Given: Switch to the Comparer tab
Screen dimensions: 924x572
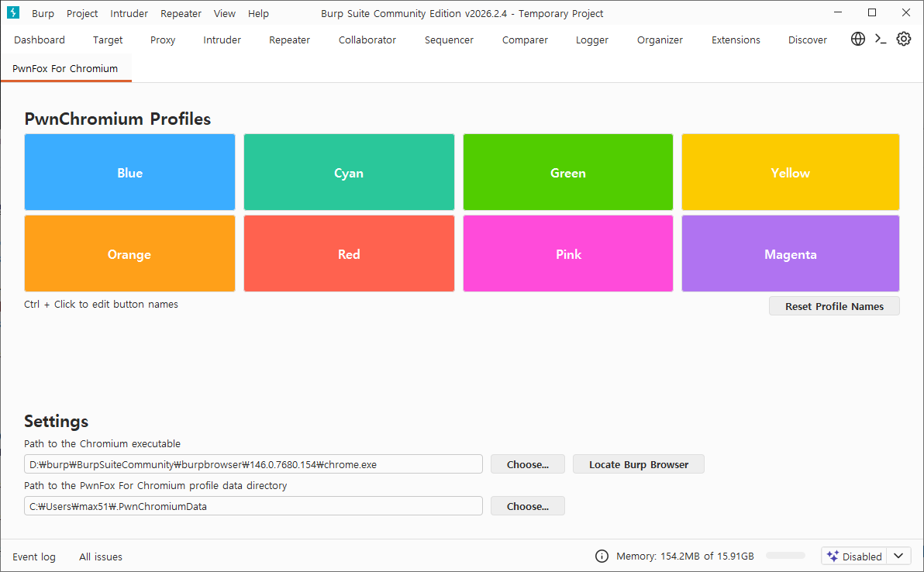Looking at the screenshot, I should [x=525, y=40].
